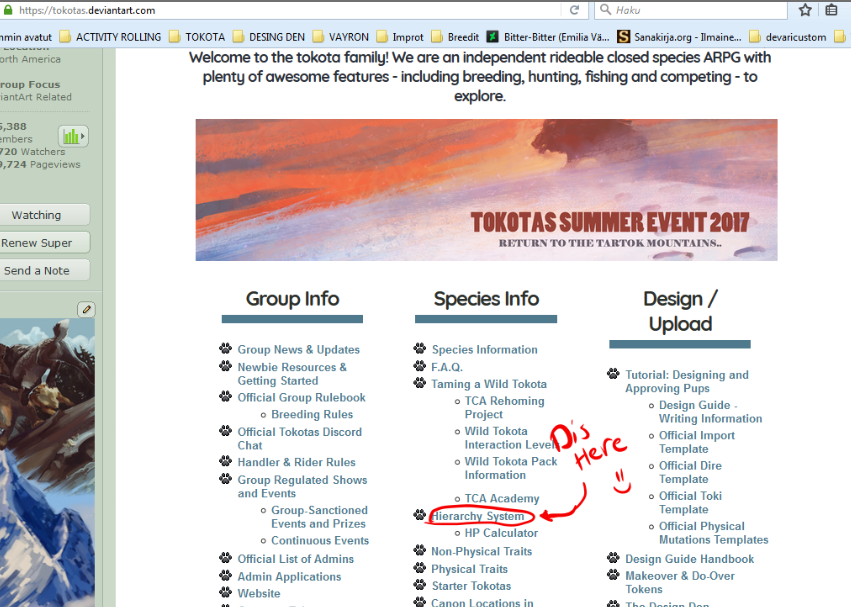The height and width of the screenshot is (607, 851).
Task: Open the group statistics chart icon
Action: tap(73, 136)
